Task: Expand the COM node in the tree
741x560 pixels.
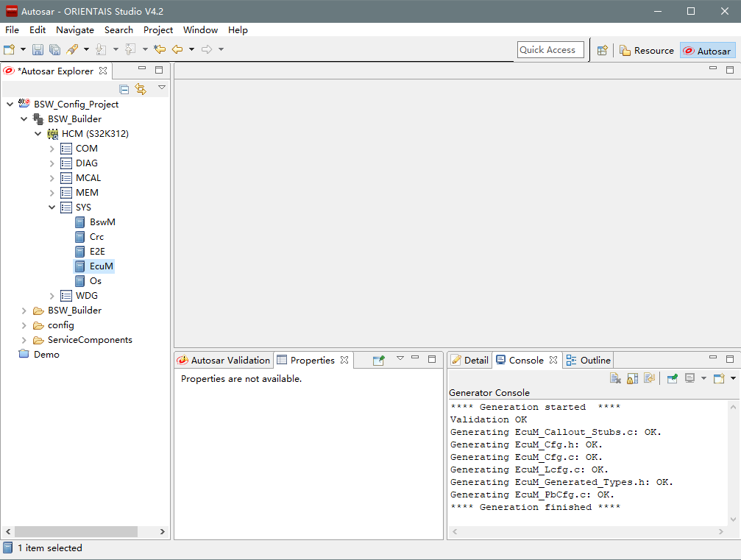Action: coord(52,149)
